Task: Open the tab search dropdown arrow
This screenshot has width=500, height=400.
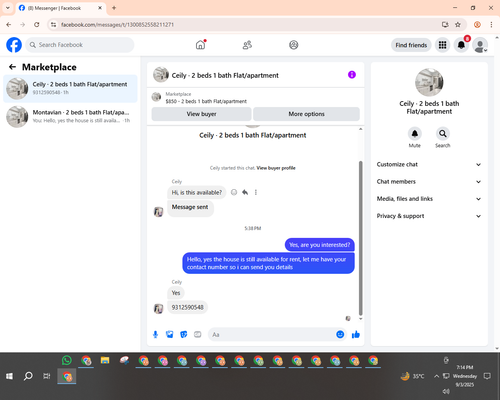Action: tap(8, 8)
